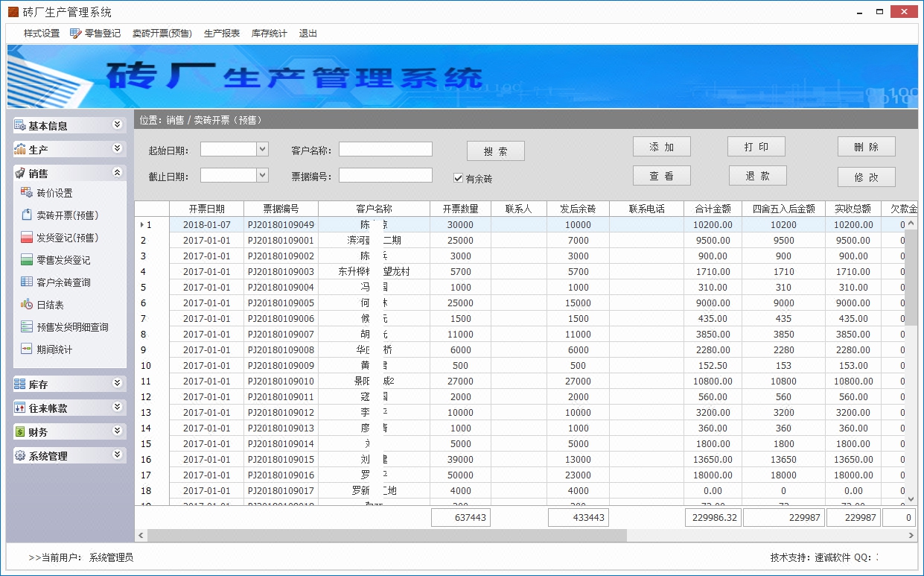Expand the 往来帐款 panel chevron
The width and height of the screenshot is (924, 576).
(x=117, y=407)
